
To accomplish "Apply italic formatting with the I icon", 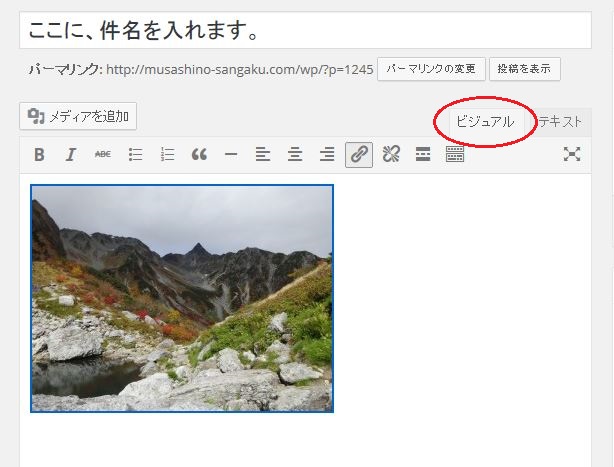I will tap(71, 154).
